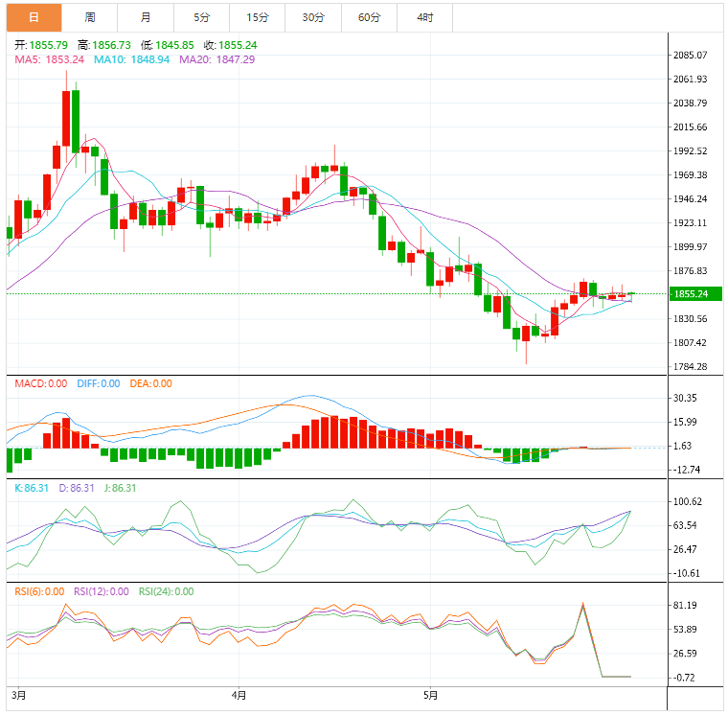Click the MA10: 1848.94 legend

(131, 59)
